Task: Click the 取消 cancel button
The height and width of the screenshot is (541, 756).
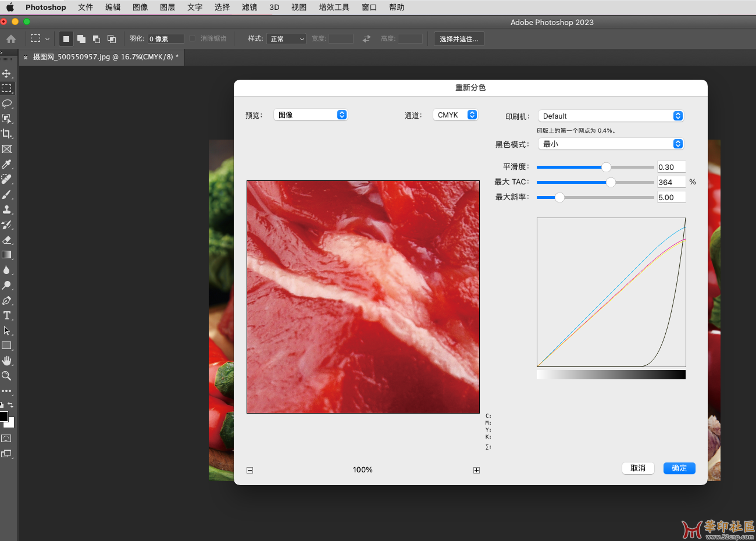Action: pos(638,468)
